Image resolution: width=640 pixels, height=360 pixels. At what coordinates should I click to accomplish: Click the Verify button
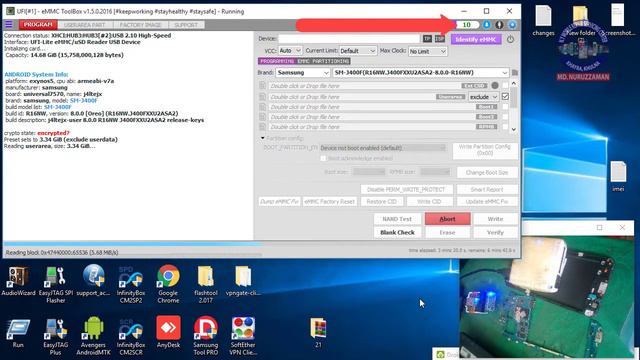[x=495, y=232]
